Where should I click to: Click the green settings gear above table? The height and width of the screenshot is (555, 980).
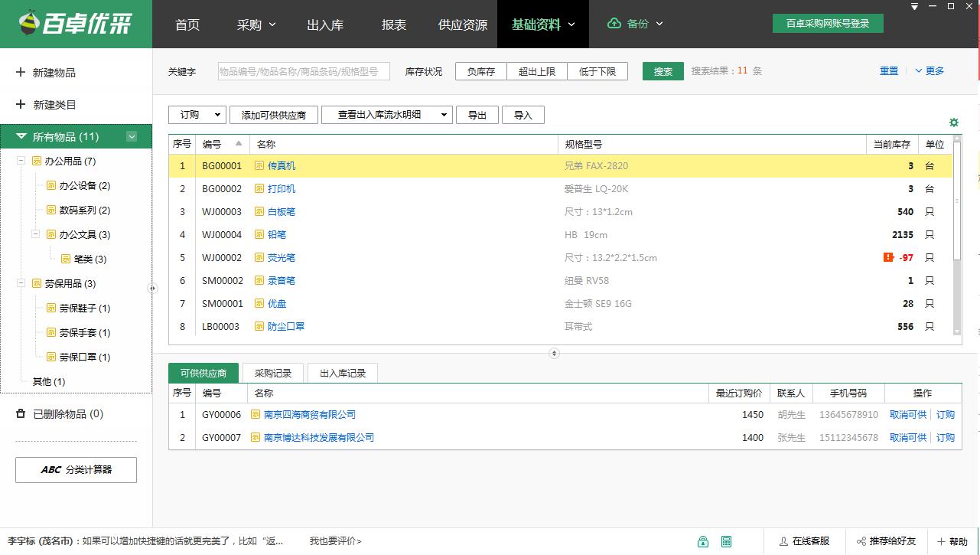point(953,122)
